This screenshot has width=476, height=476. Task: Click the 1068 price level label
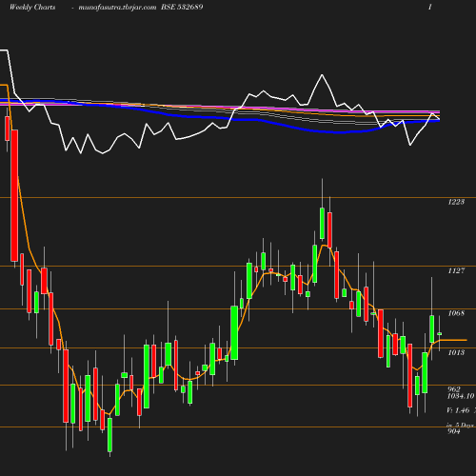point(456,313)
